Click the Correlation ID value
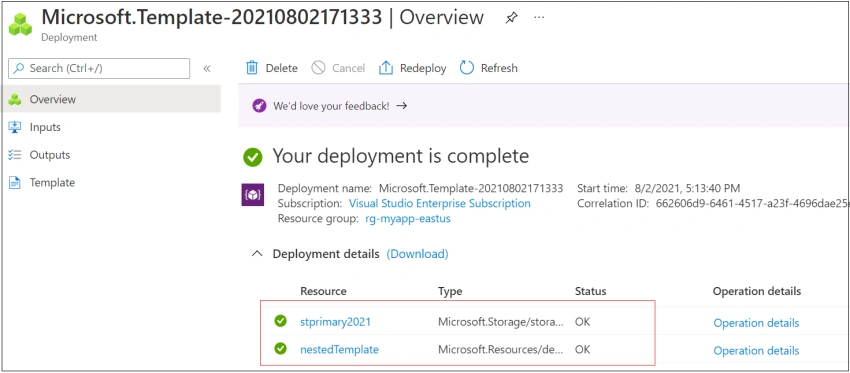This screenshot has height=373, width=850. coord(752,204)
